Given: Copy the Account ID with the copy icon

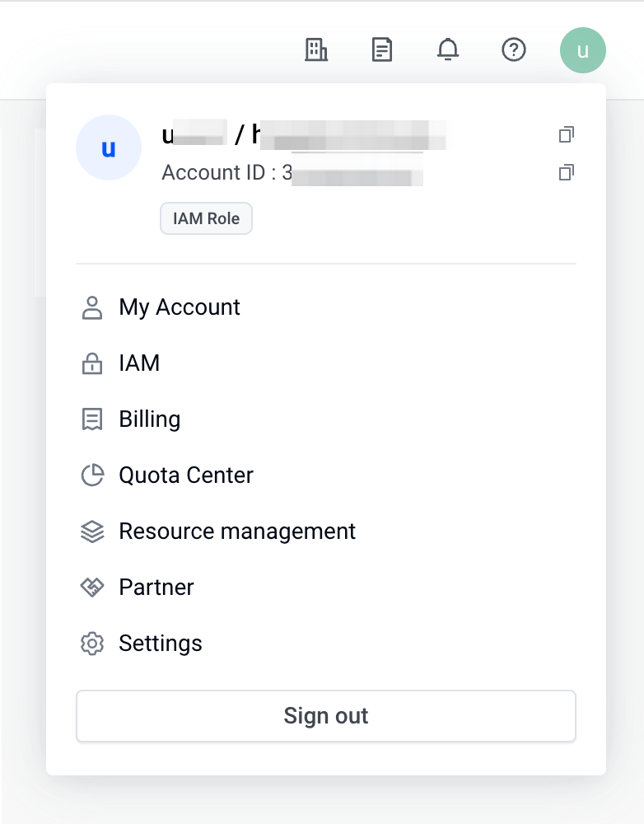Looking at the screenshot, I should (x=567, y=172).
